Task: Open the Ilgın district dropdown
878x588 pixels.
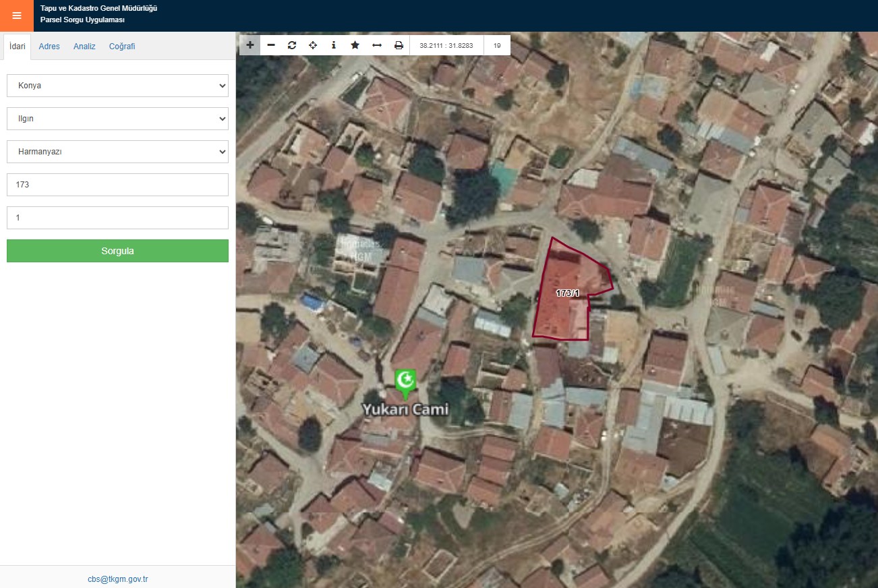Action: (117, 119)
